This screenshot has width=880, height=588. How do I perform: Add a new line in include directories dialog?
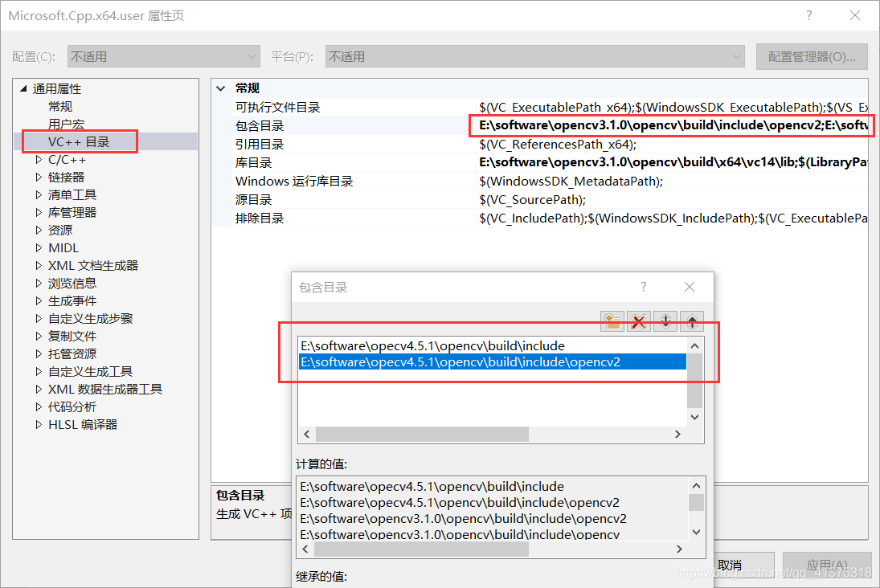612,321
